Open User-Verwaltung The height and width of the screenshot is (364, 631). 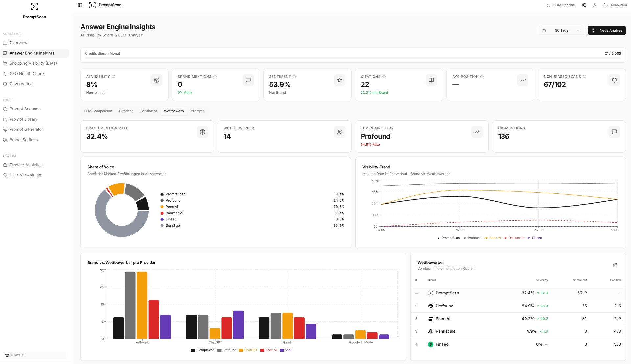tap(35, 175)
